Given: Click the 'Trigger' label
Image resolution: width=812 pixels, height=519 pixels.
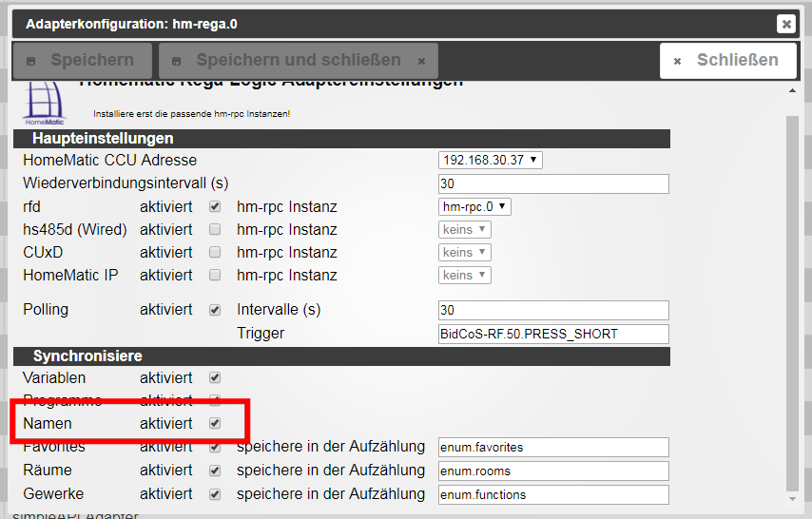Looking at the screenshot, I should (261, 333).
